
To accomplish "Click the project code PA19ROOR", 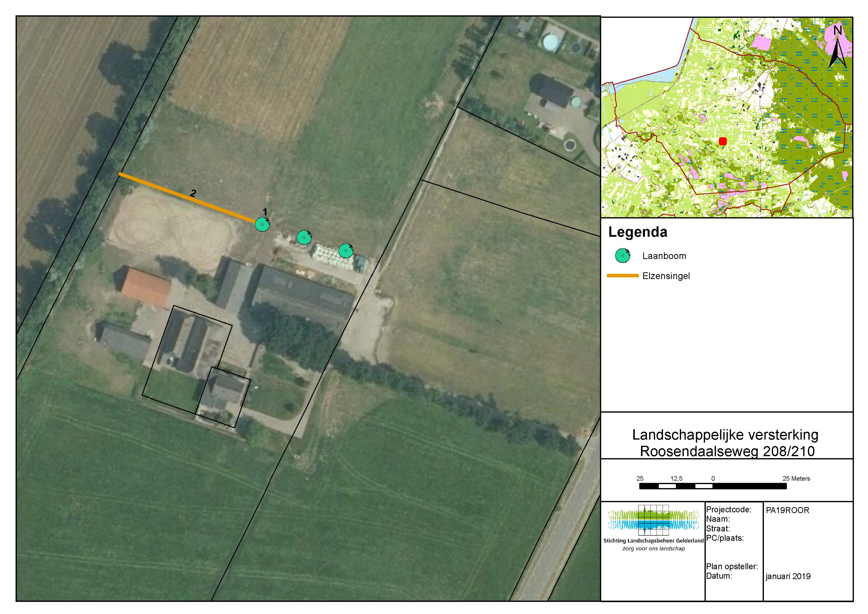I will pyautogui.click(x=787, y=510).
